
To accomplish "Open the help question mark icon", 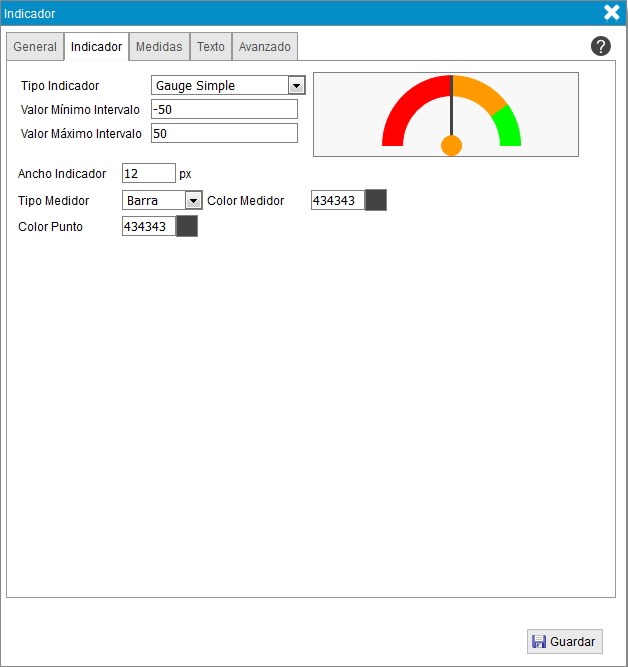I will [x=601, y=46].
